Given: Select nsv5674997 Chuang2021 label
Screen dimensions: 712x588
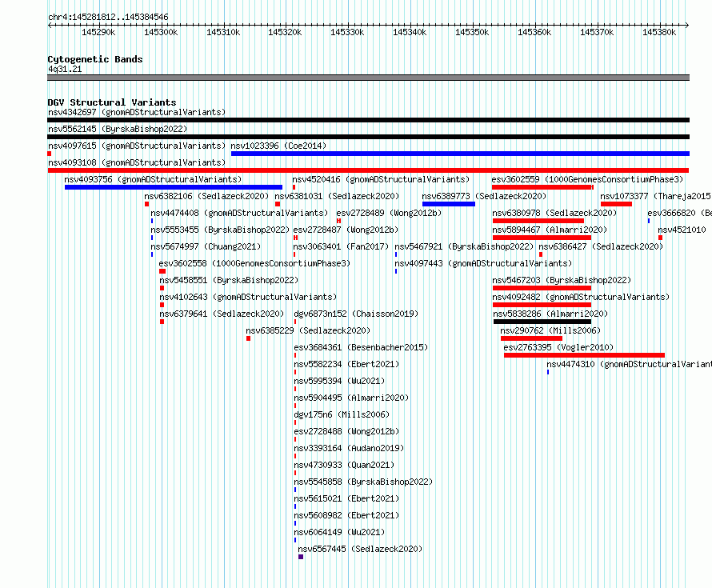Looking at the screenshot, I should click(206, 246).
